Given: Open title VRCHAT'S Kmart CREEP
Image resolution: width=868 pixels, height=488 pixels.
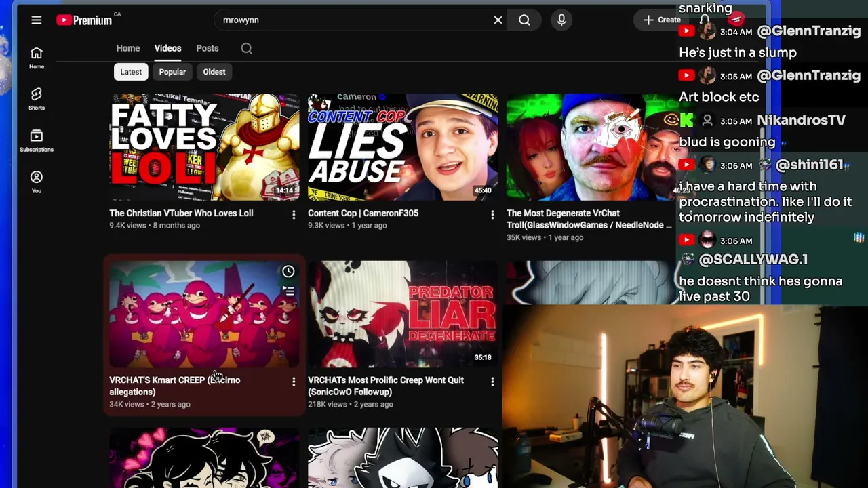Looking at the screenshot, I should pos(175,386).
